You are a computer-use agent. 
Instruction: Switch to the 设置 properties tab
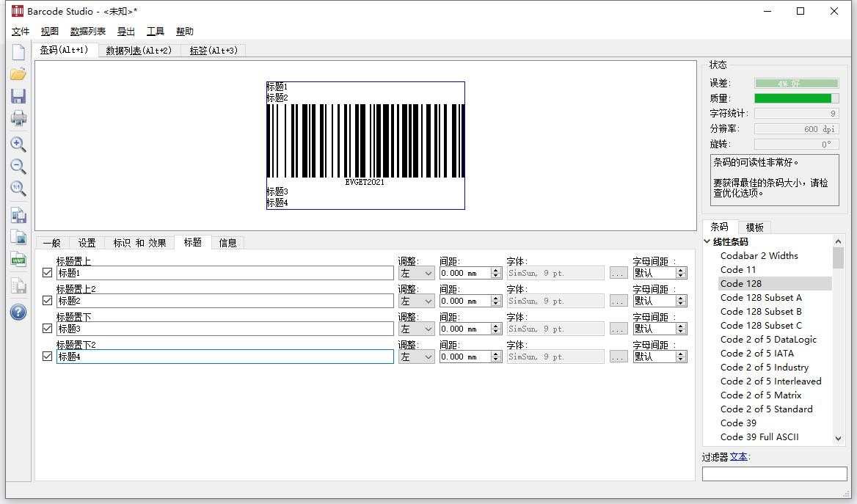(87, 243)
